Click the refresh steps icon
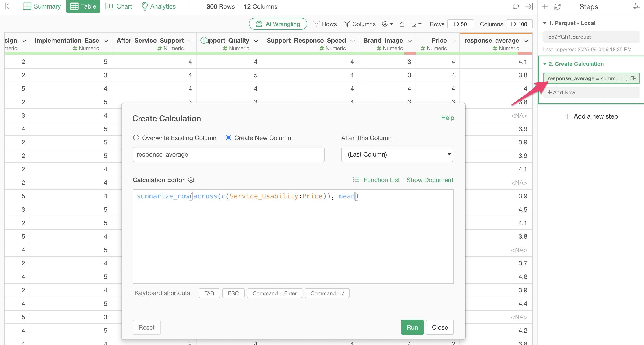The image size is (644, 345). pyautogui.click(x=557, y=6)
